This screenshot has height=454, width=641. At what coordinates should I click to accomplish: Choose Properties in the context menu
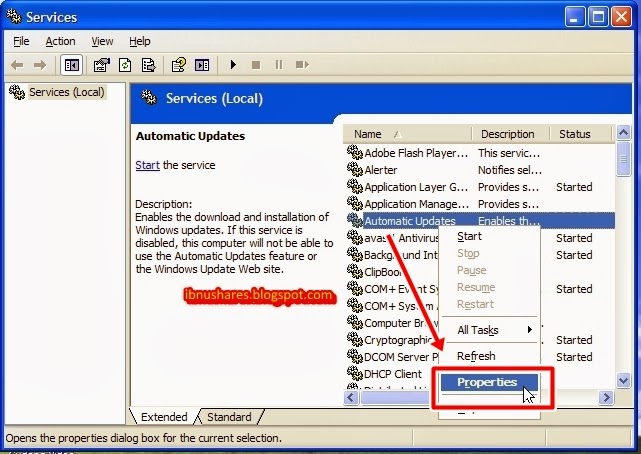(x=489, y=382)
